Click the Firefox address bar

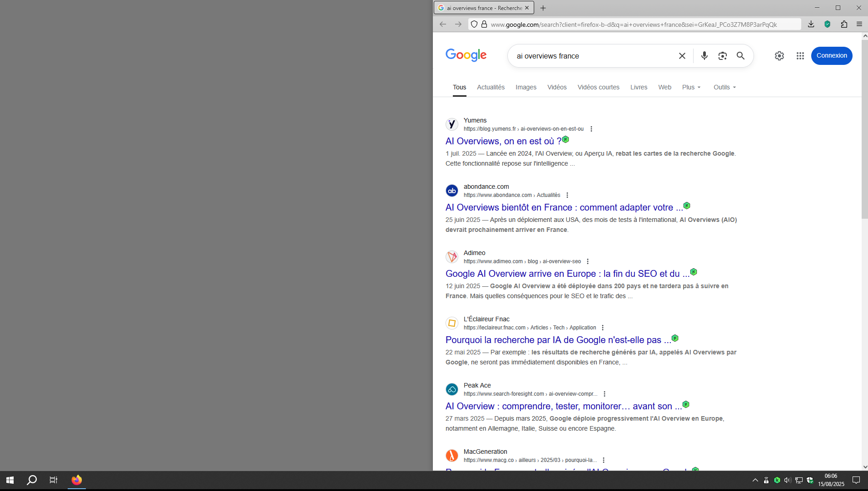coord(634,25)
